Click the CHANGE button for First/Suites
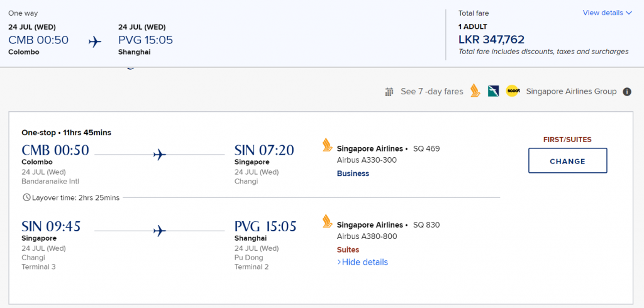Screen dimensions: 644x308 coord(568,160)
